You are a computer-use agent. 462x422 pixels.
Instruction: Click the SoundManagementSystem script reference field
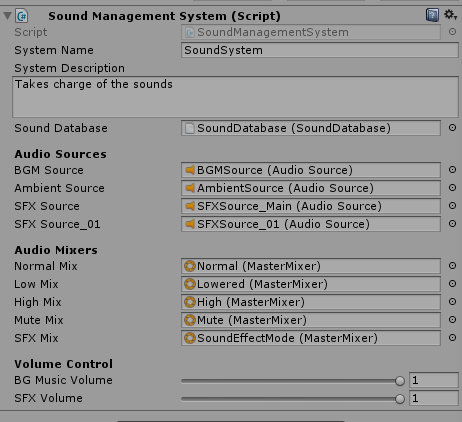pyautogui.click(x=311, y=32)
